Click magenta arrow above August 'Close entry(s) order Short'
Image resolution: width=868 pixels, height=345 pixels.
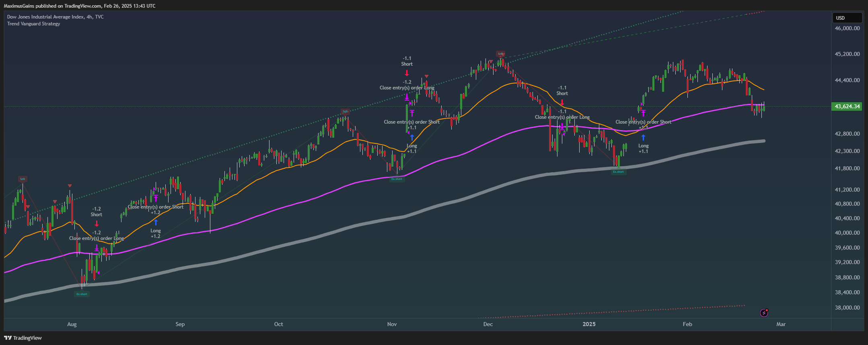tap(156, 198)
